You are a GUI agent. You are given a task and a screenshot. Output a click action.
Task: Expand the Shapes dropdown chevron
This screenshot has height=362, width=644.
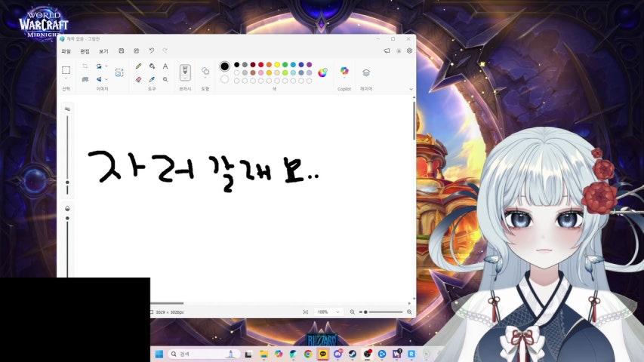point(205,78)
